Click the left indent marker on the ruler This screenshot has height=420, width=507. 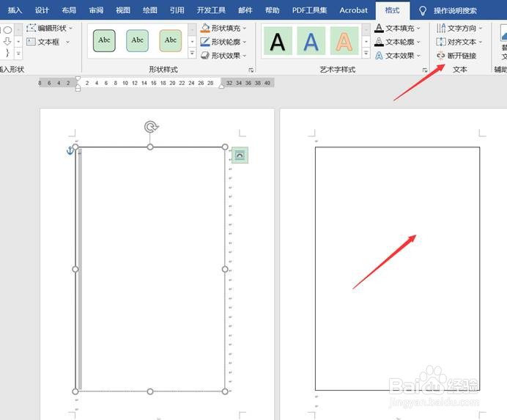coord(78,89)
